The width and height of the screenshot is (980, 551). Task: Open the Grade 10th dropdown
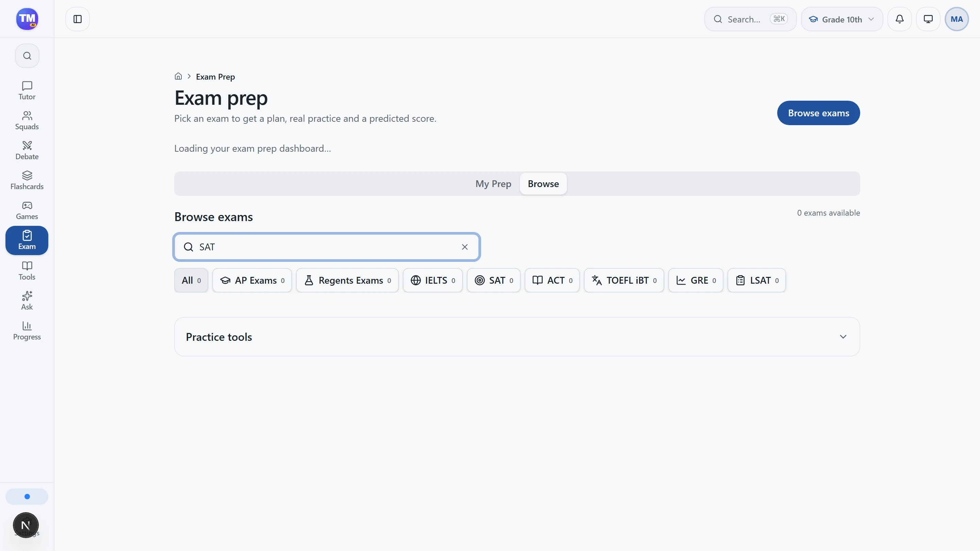pyautogui.click(x=842, y=19)
